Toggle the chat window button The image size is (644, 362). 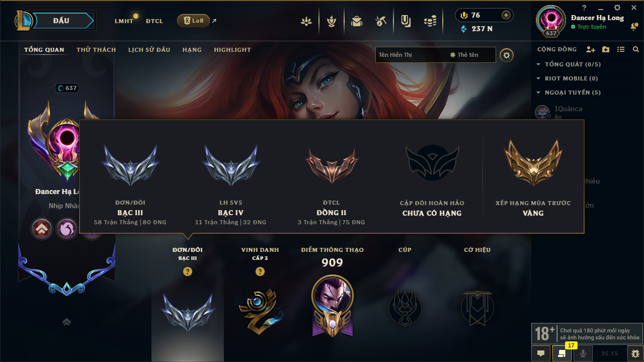tap(541, 353)
